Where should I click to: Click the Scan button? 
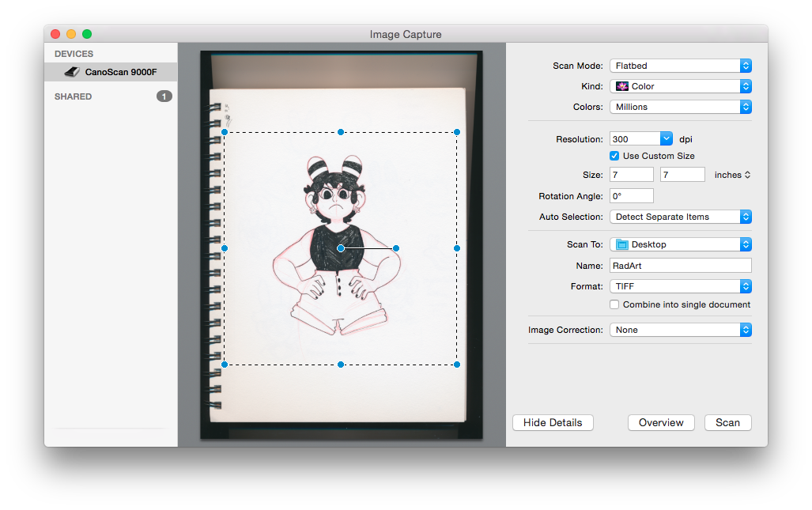point(727,422)
